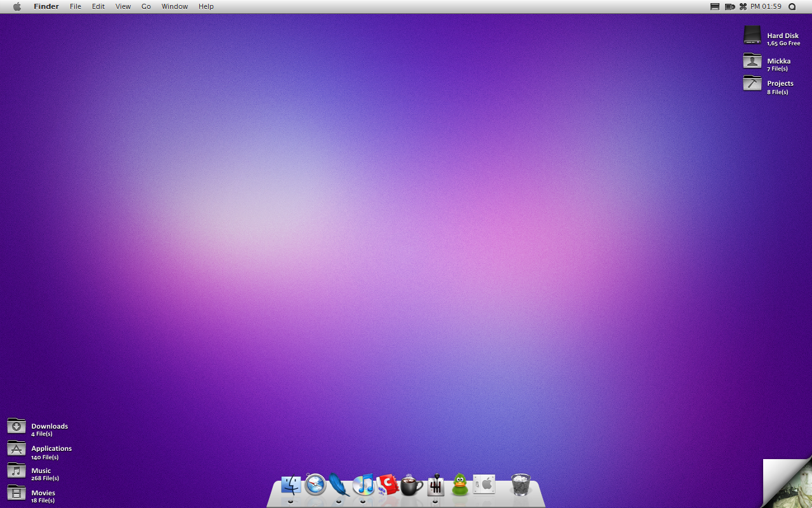Open the Help menu
812x508 pixels.
(x=206, y=6)
